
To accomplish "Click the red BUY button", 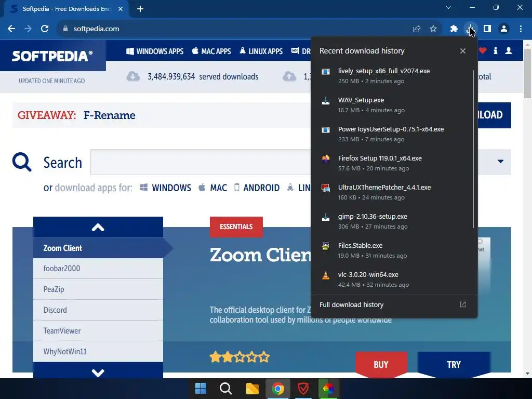I will pos(381,364).
